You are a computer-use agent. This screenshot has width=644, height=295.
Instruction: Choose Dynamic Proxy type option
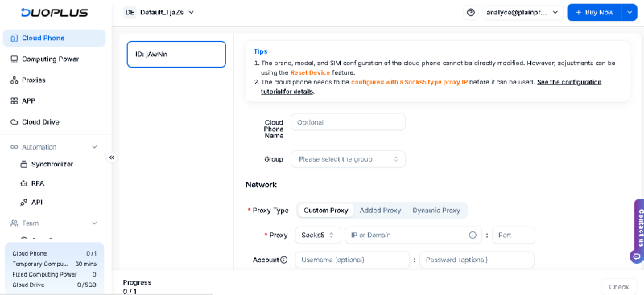436,211
